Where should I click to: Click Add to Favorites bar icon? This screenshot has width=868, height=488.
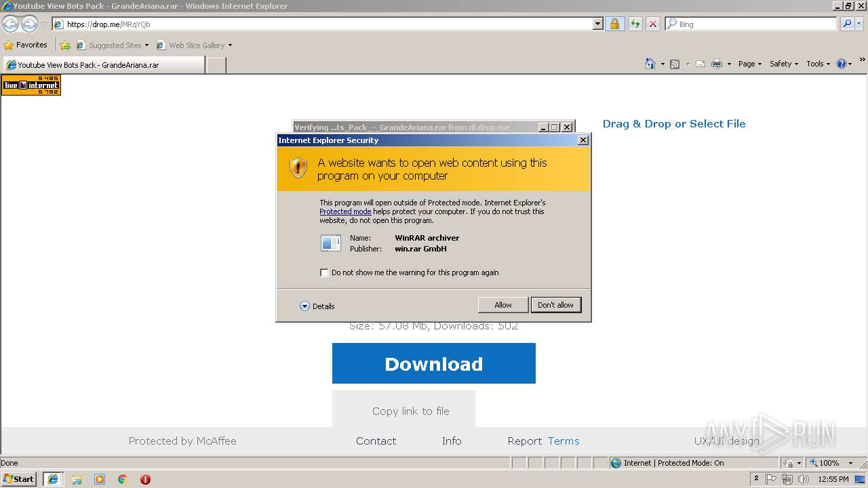[65, 45]
